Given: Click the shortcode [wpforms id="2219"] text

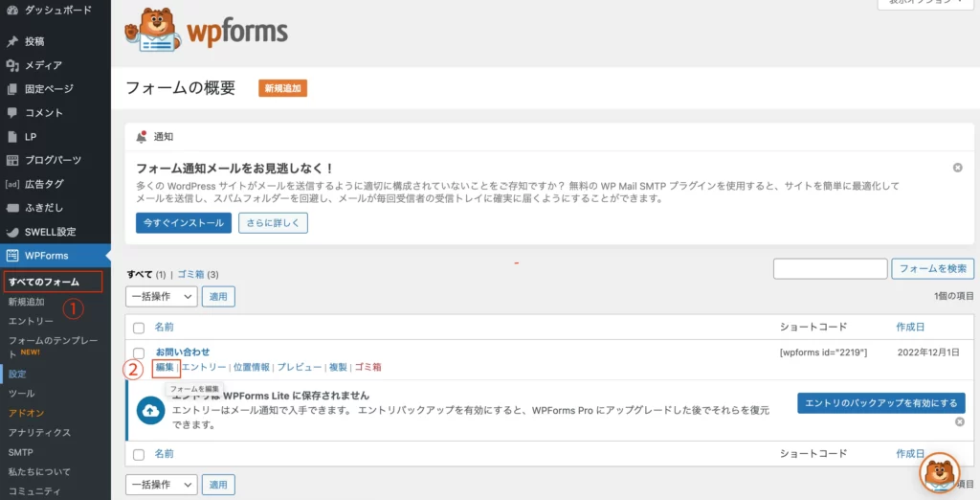Looking at the screenshot, I should tap(823, 352).
